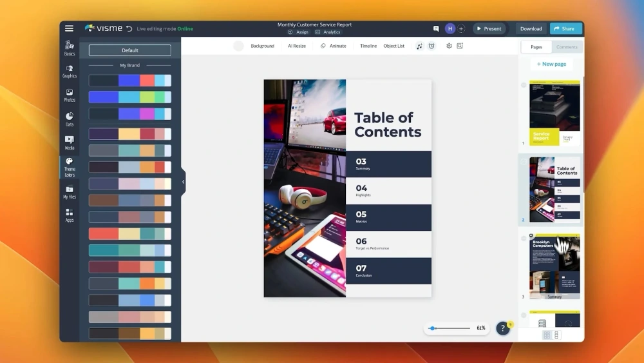
Task: Open My Files sidebar panel
Action: click(70, 192)
